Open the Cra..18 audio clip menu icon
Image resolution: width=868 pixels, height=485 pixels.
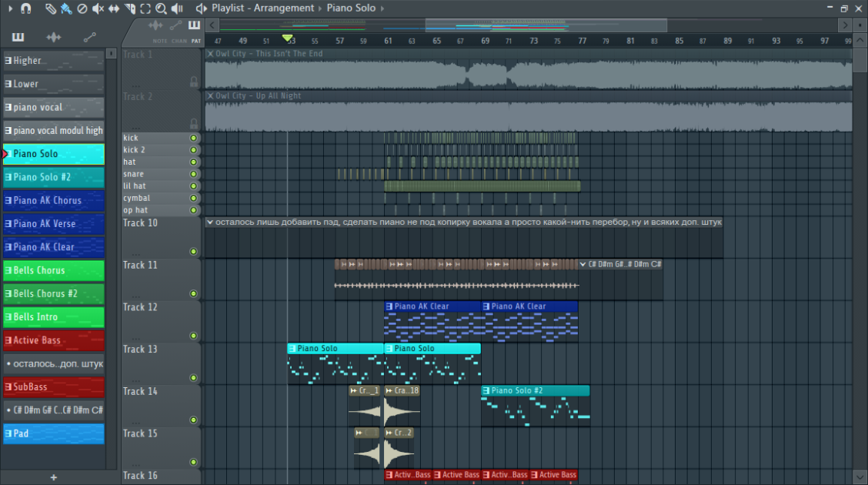[389, 390]
